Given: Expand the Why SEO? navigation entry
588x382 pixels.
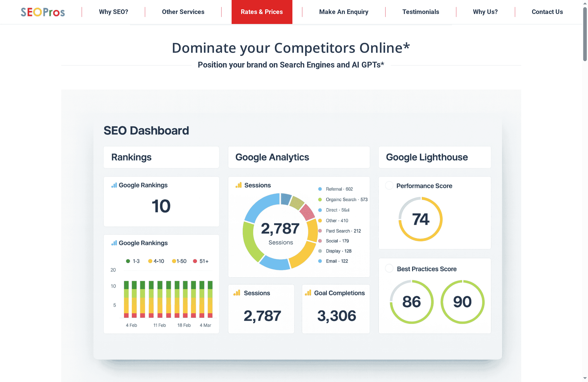Looking at the screenshot, I should click(113, 12).
